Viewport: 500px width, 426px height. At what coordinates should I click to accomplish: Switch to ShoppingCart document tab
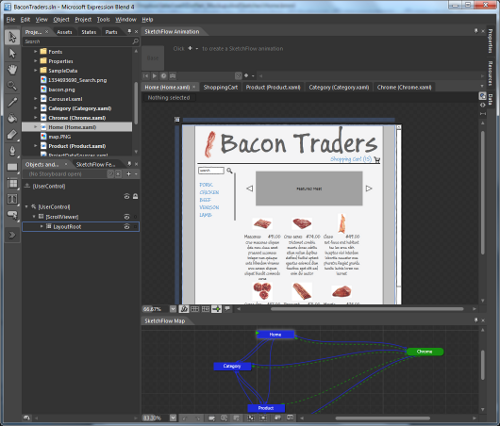pos(220,87)
